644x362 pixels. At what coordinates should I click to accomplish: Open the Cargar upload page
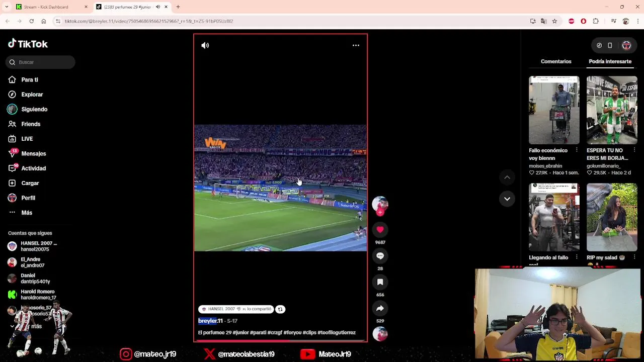[x=24, y=183]
